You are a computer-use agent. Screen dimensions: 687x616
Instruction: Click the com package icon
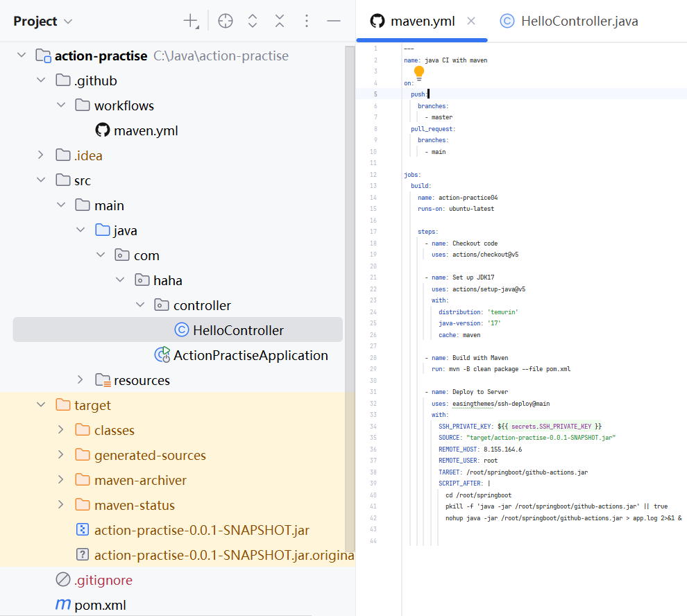click(122, 255)
